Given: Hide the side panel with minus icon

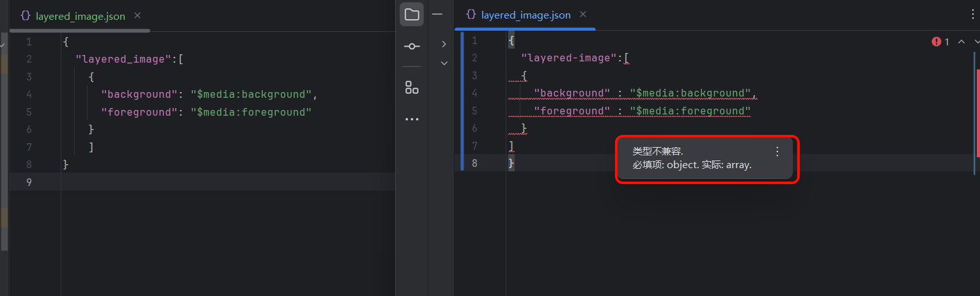Looking at the screenshot, I should tap(437, 15).
